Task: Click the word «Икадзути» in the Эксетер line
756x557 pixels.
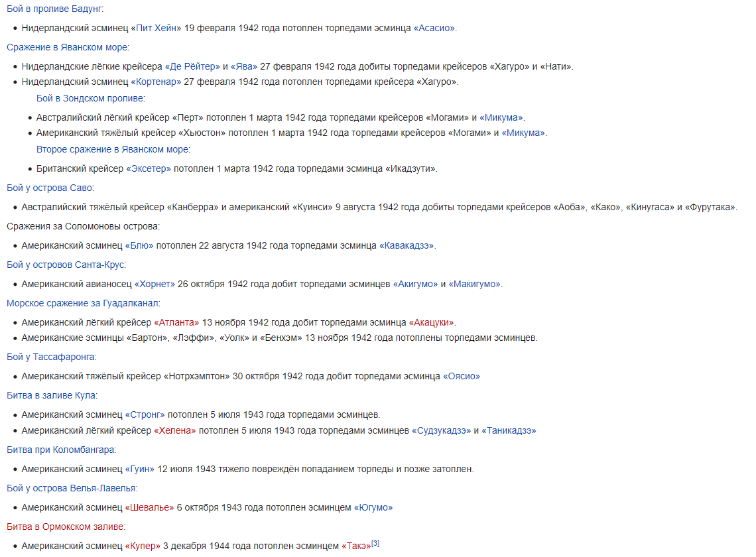Action: pyautogui.click(x=410, y=169)
